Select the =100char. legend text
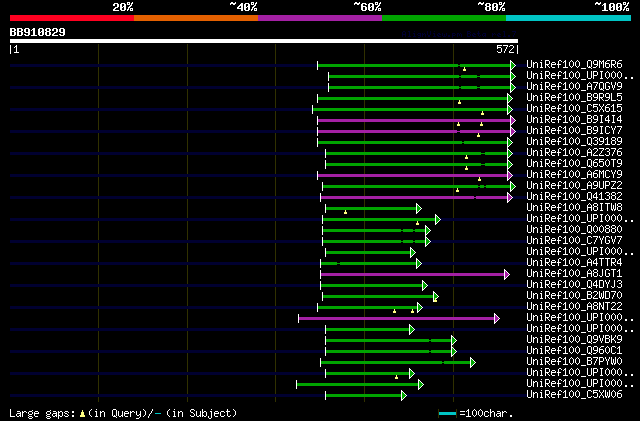The image size is (640, 421). click(x=487, y=414)
